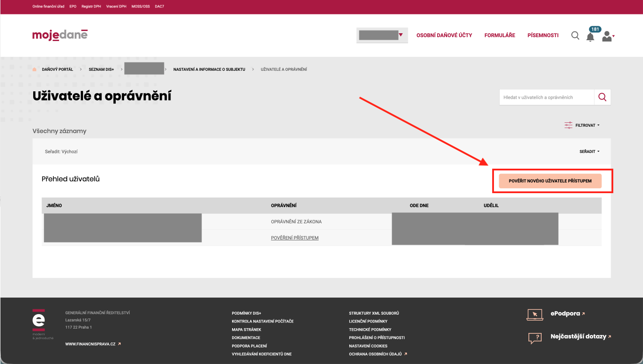
Task: Go to SEZNAM DIS+ breadcrumb
Action: tap(101, 69)
